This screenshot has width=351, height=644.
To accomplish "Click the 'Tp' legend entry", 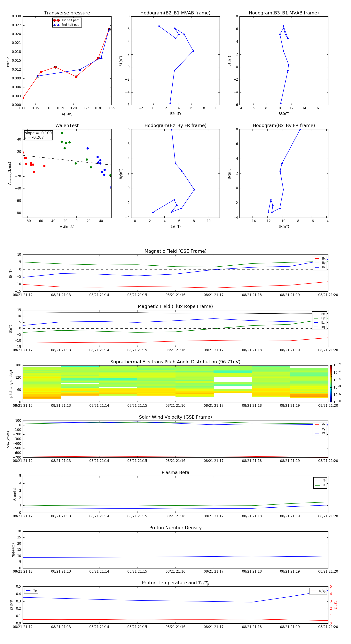I will coord(31,591).
